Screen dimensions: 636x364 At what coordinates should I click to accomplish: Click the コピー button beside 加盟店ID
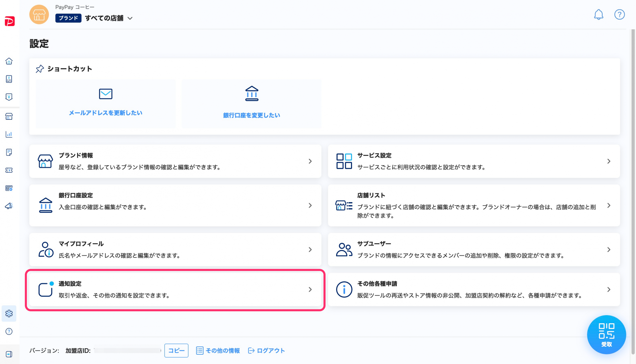[176, 351]
